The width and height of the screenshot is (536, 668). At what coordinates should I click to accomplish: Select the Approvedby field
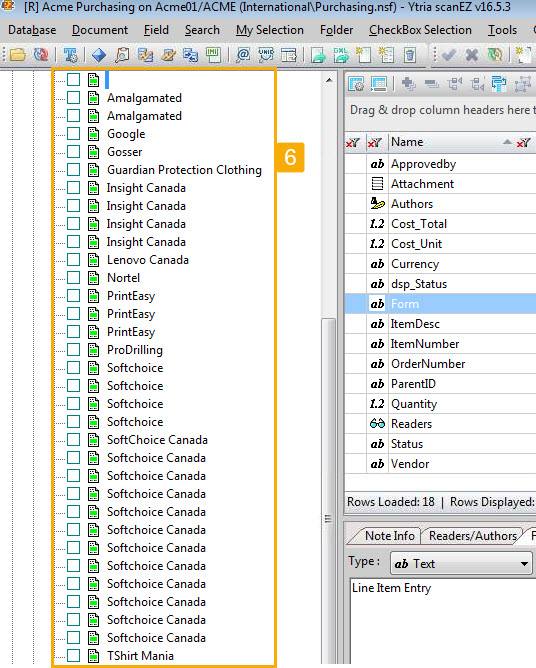coord(440,164)
